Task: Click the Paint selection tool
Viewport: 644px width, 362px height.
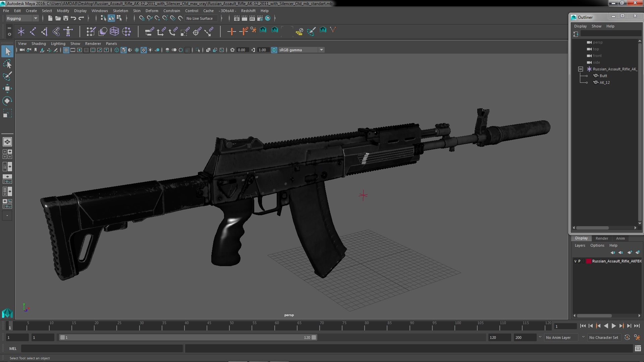Action: 7,76
